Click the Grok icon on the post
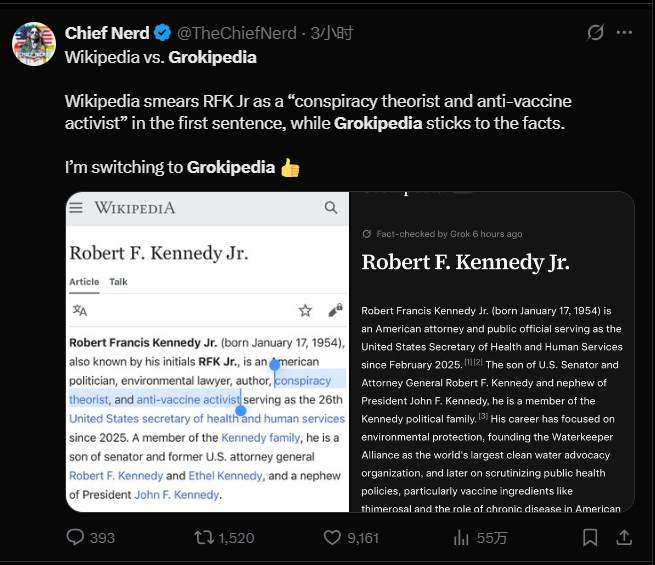The width and height of the screenshot is (655, 565). coord(595,33)
